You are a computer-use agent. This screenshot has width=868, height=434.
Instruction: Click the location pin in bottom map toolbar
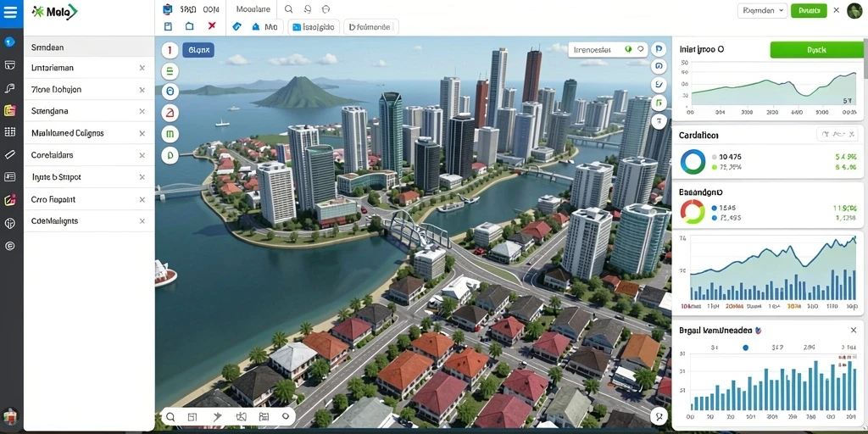tap(286, 417)
